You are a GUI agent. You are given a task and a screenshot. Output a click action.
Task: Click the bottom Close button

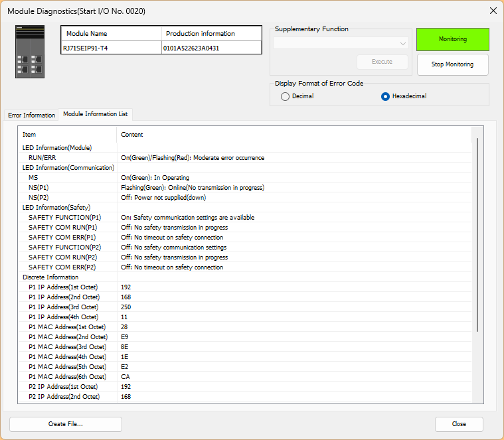[459, 424]
